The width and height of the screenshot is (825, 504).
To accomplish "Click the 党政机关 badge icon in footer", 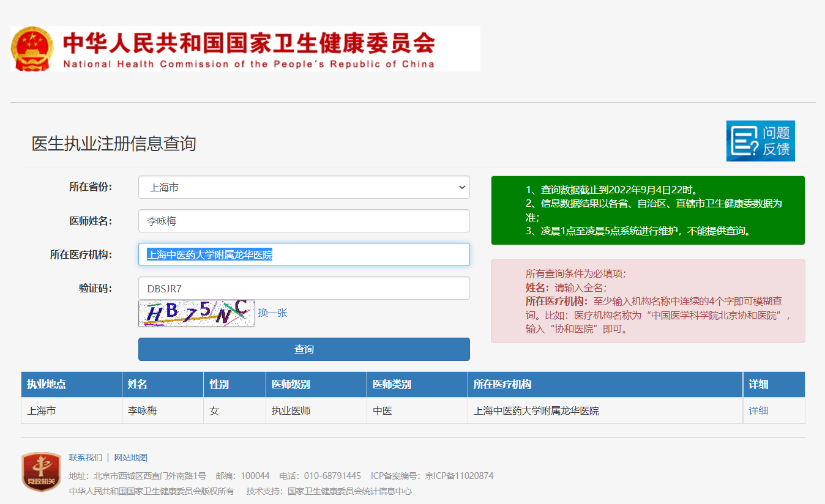I will (x=41, y=472).
